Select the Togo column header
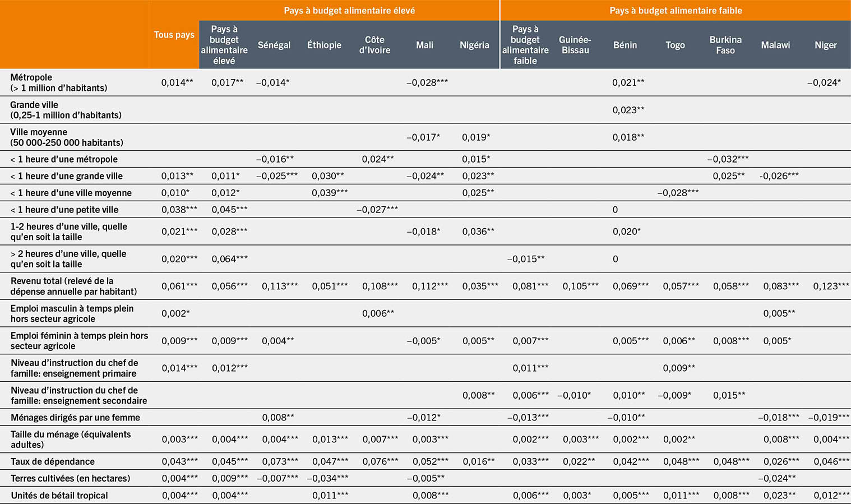This screenshot has height=504, width=851. [675, 45]
